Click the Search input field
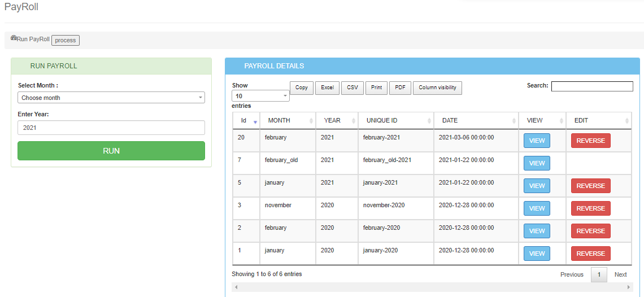The image size is (644, 297). [591, 86]
